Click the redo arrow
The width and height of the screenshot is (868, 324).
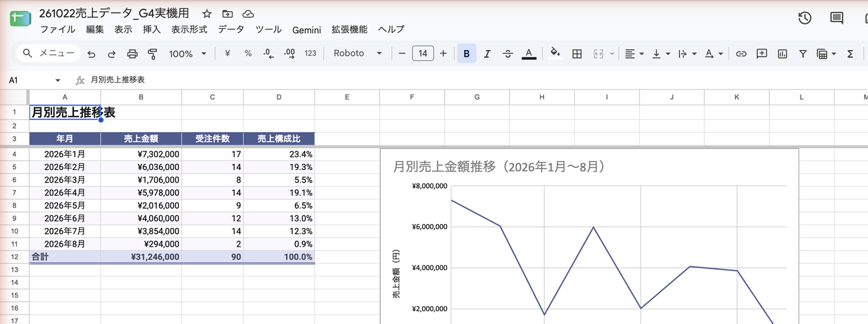point(112,53)
